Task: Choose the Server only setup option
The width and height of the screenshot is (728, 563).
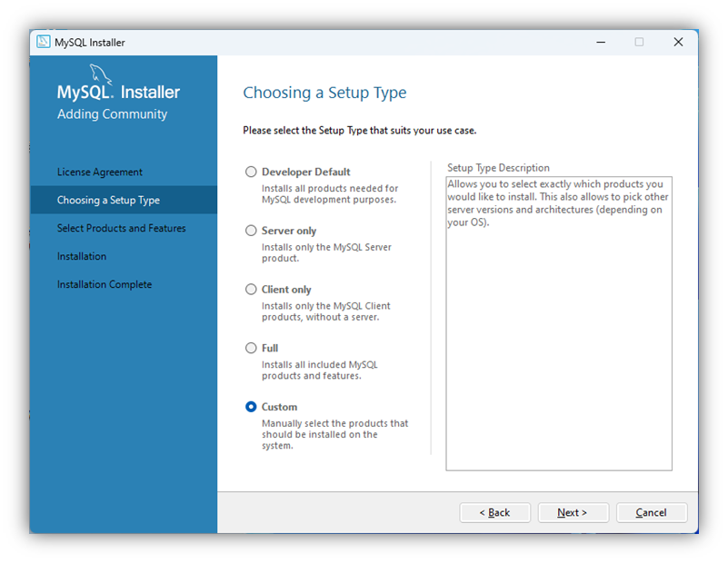Action: tap(251, 231)
